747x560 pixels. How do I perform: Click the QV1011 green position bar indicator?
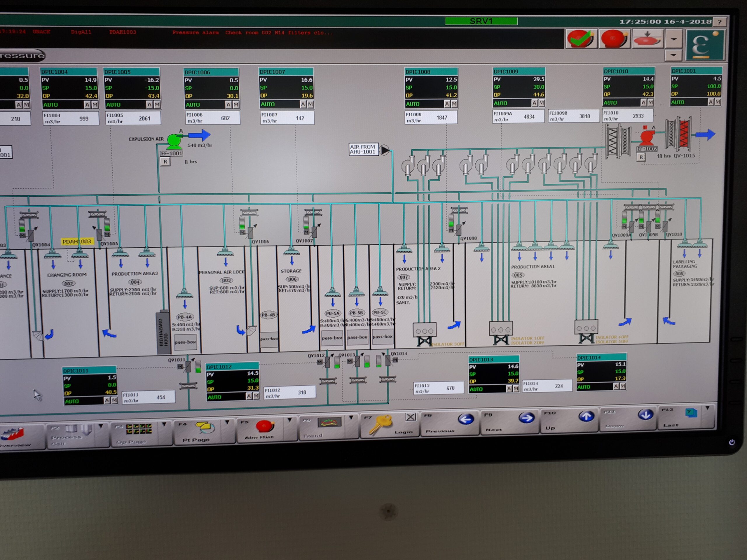click(198, 367)
